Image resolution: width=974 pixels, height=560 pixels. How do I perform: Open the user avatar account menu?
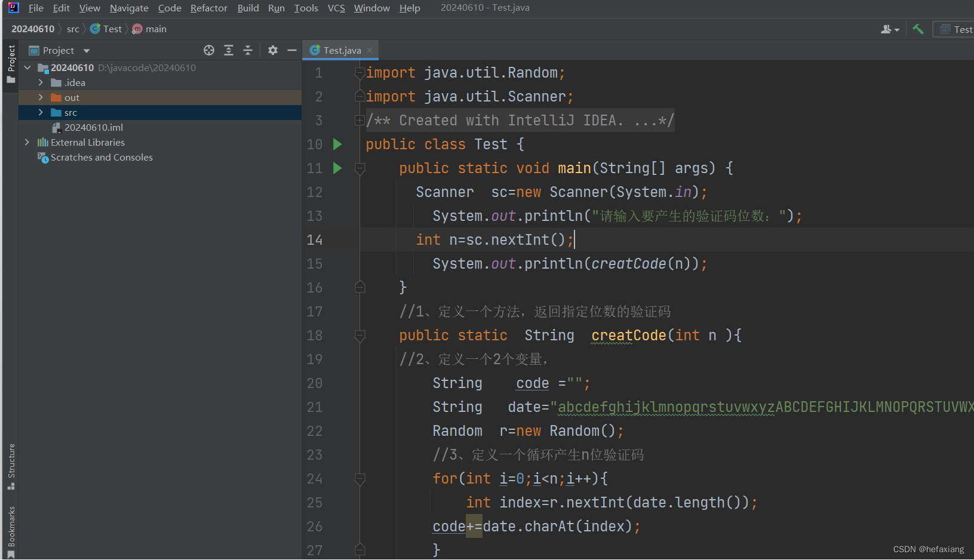point(889,29)
